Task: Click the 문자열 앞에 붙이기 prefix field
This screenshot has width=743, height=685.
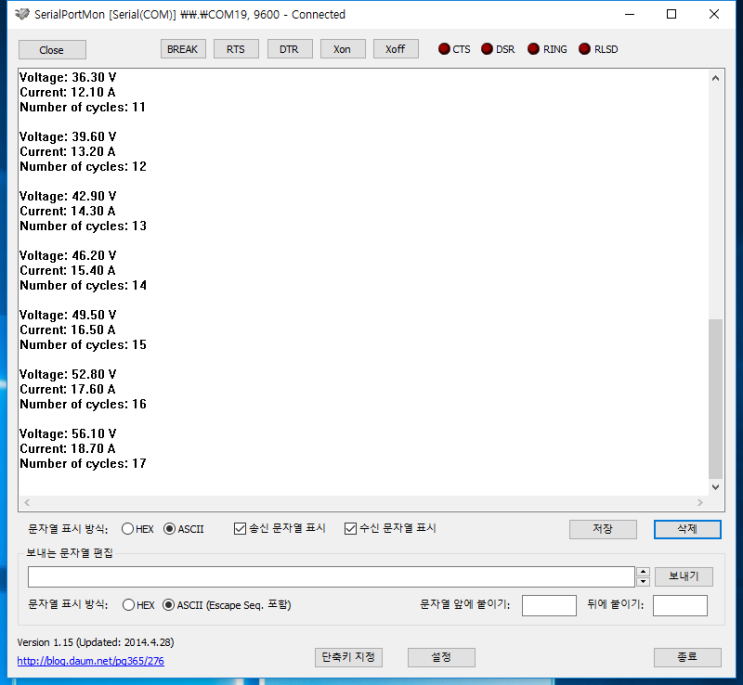Action: point(549,605)
